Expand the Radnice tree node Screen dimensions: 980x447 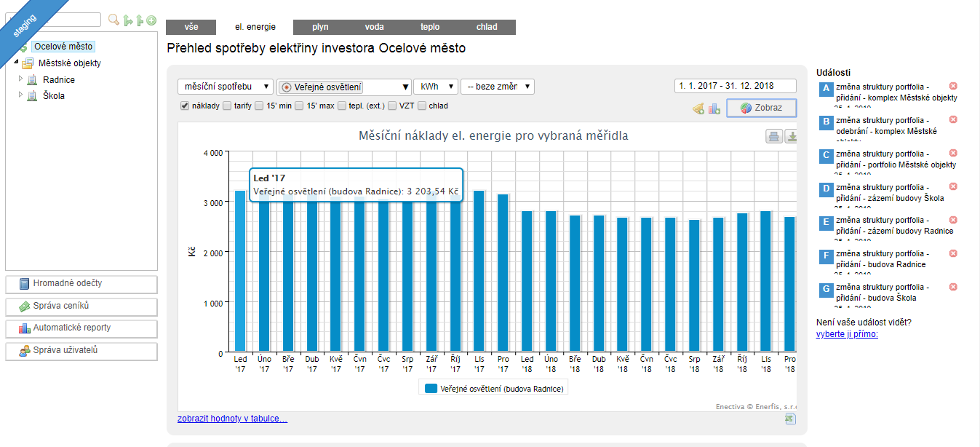[21, 79]
